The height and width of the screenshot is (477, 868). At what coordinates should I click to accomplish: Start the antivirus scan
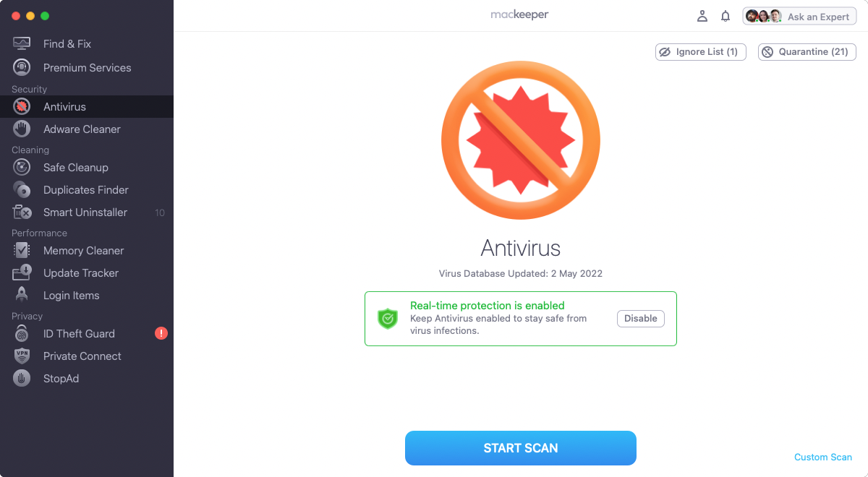[521, 448]
